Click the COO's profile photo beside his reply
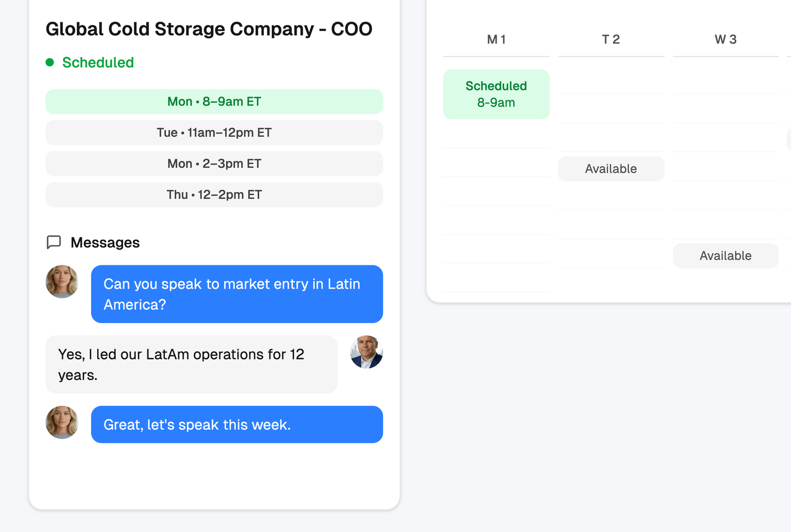Screen dimensions: 791x532 point(366,352)
